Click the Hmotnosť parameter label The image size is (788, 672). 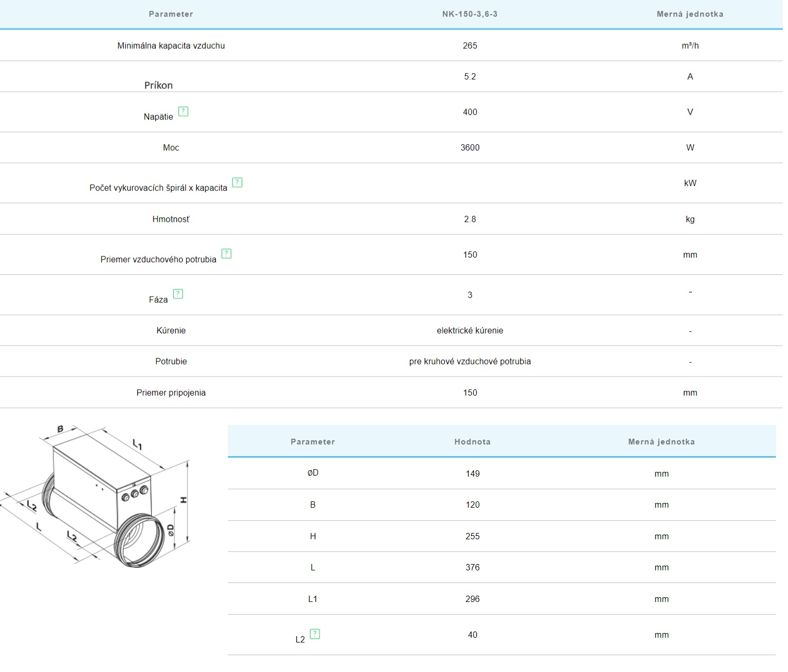click(171, 220)
